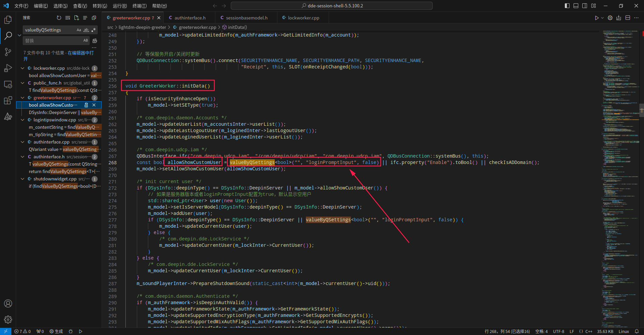Open the Customize Layout icon

coord(594,6)
